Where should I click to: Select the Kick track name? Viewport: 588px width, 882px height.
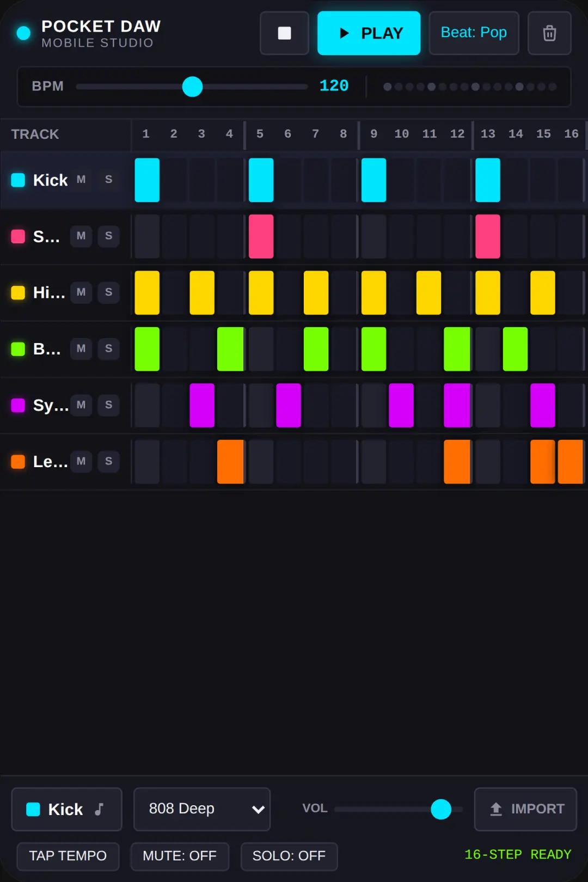click(x=50, y=180)
